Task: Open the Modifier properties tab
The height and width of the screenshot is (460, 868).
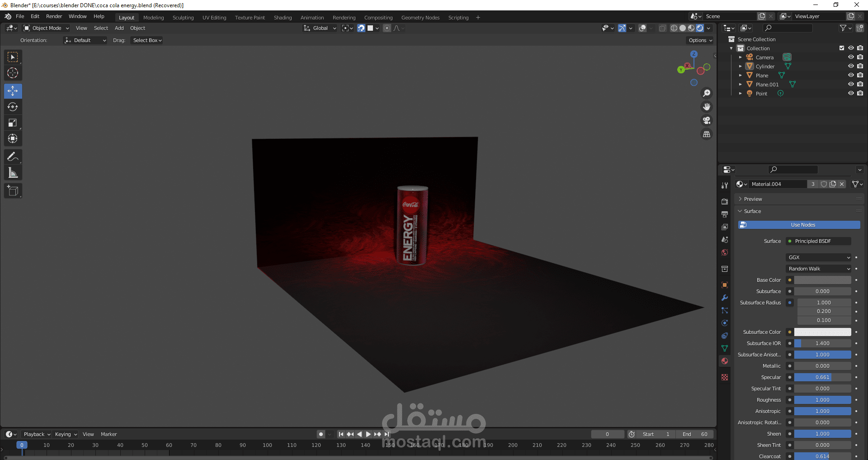Action: pyautogui.click(x=725, y=298)
